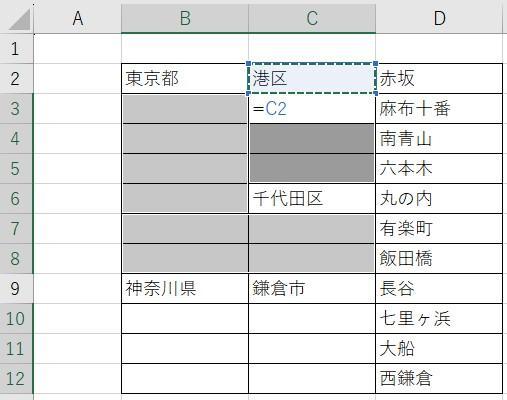This screenshot has width=507, height=400.
Task: Select row 1 header
Action: click(x=16, y=49)
